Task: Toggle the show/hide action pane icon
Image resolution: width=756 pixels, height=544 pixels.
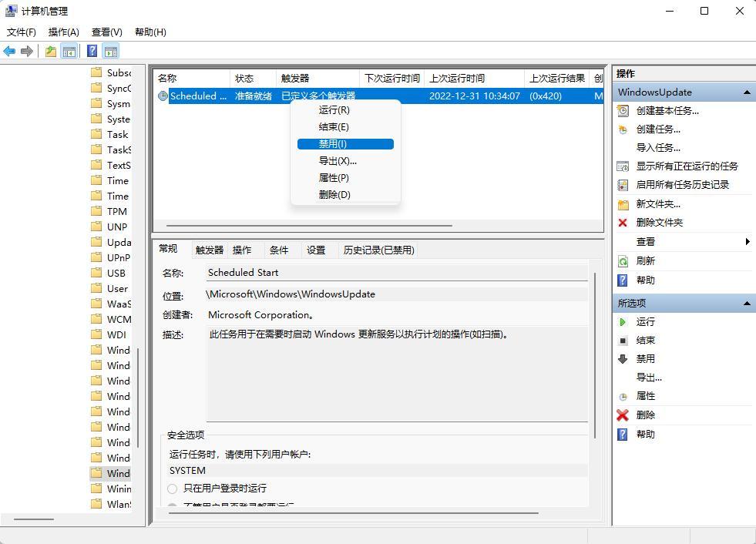Action: click(x=111, y=51)
